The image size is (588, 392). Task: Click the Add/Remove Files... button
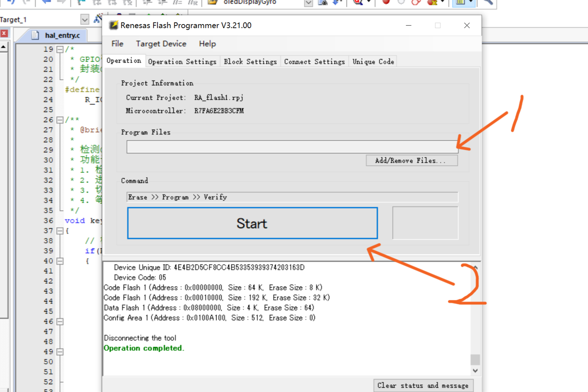point(412,161)
